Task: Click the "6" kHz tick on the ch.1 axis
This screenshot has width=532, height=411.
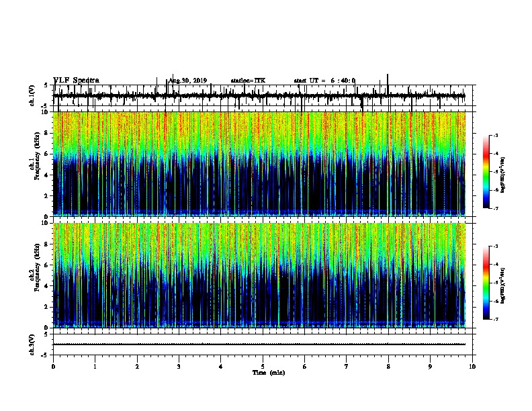Action: coord(47,154)
